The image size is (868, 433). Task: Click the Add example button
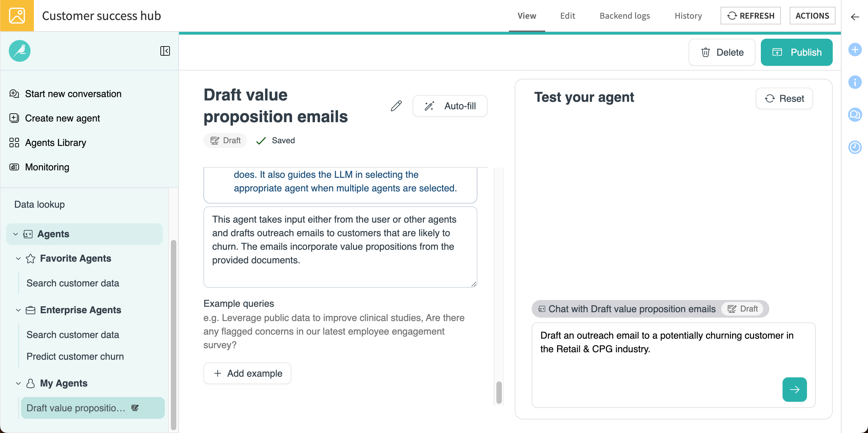tap(247, 373)
